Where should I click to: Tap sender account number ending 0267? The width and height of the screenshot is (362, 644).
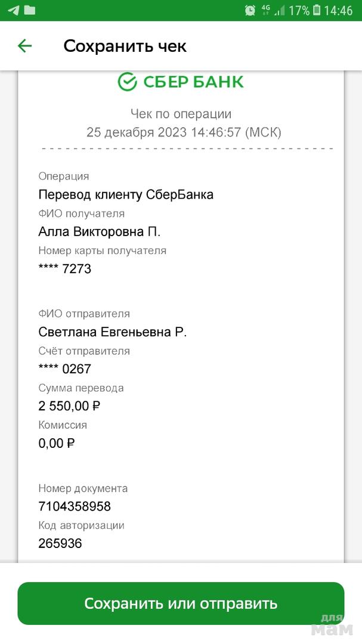tap(65, 369)
